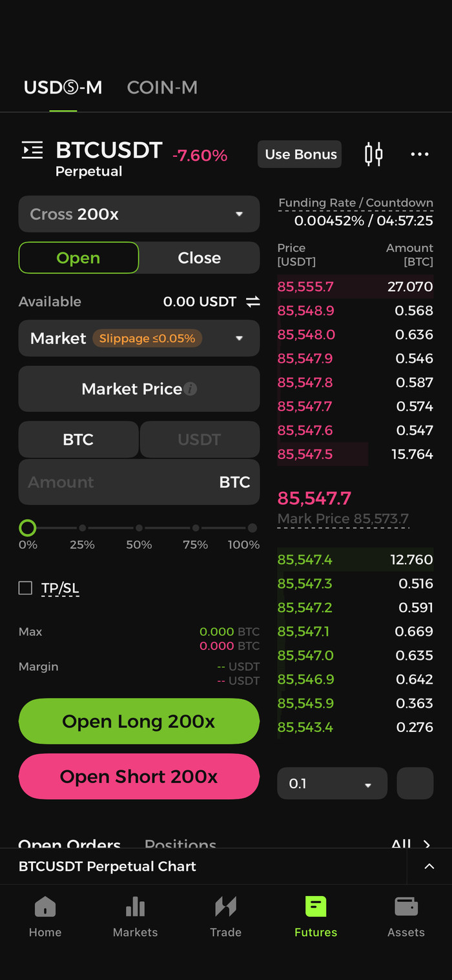Expand the BTCUSDT Perpetual Chart panel
This screenshot has width=452, height=980.
click(x=429, y=866)
